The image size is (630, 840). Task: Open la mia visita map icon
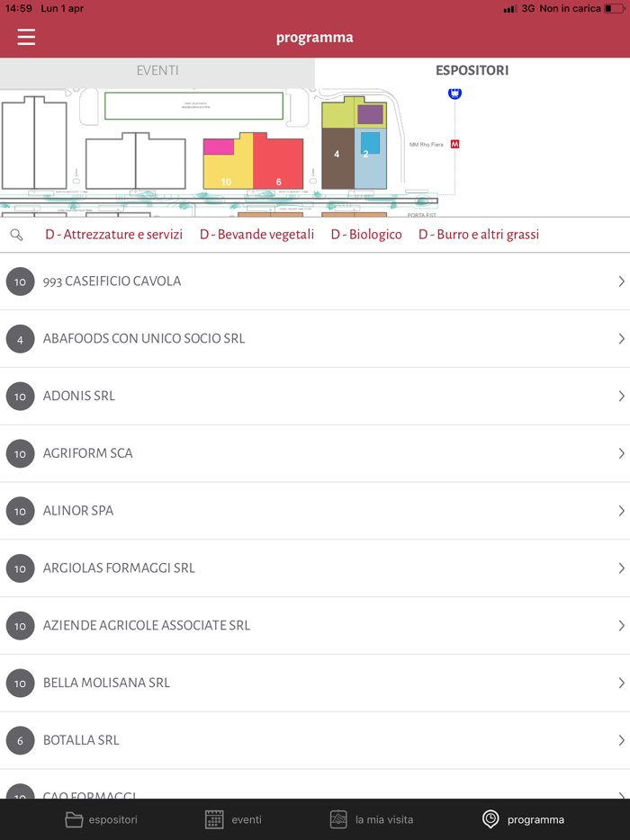pyautogui.click(x=338, y=819)
